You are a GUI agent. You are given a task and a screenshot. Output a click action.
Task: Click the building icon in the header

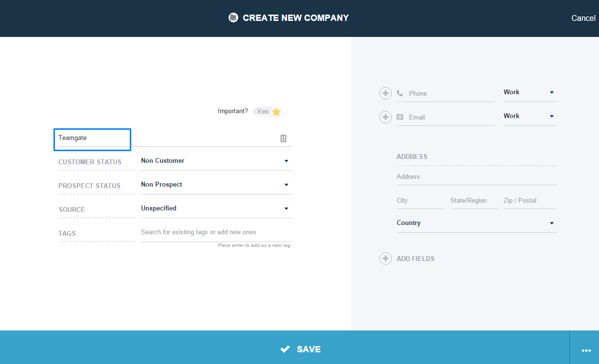233,18
